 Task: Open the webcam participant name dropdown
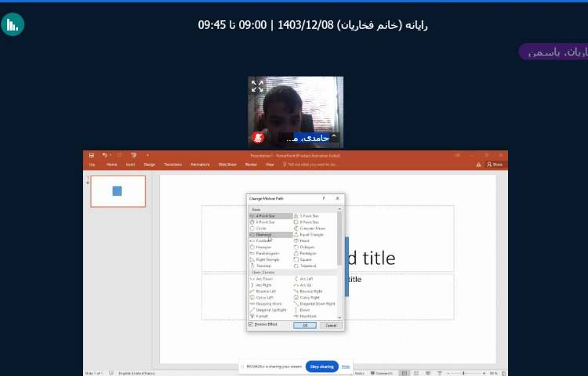334,138
